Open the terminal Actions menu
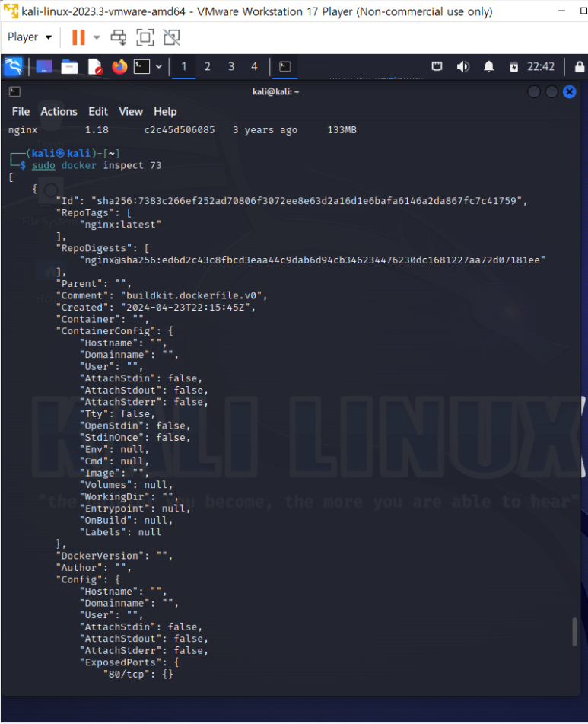This screenshot has height=724, width=588. tap(59, 112)
